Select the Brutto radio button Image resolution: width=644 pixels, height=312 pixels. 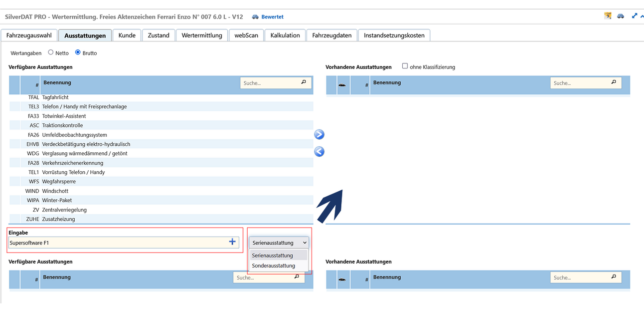[78, 52]
